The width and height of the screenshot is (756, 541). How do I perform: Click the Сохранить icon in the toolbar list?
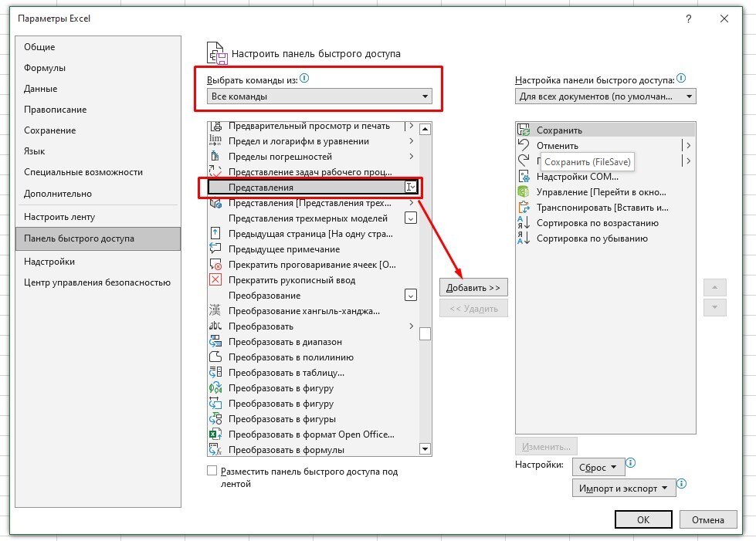pos(524,130)
